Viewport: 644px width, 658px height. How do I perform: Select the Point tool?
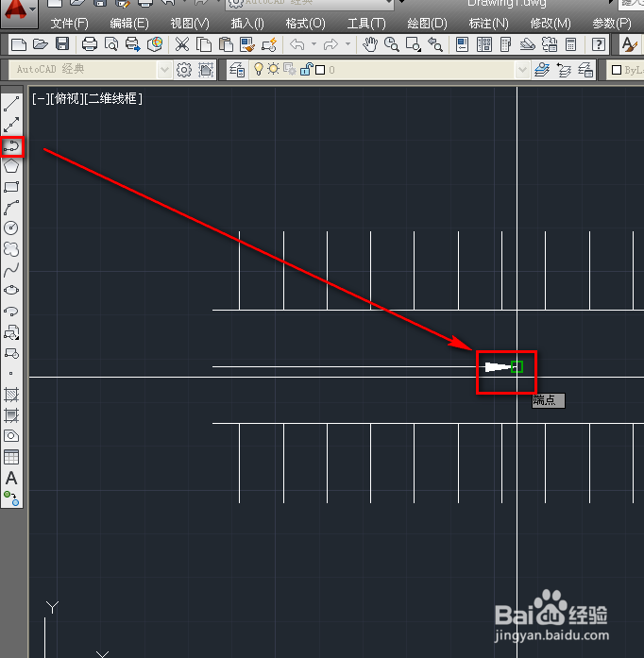[11, 374]
